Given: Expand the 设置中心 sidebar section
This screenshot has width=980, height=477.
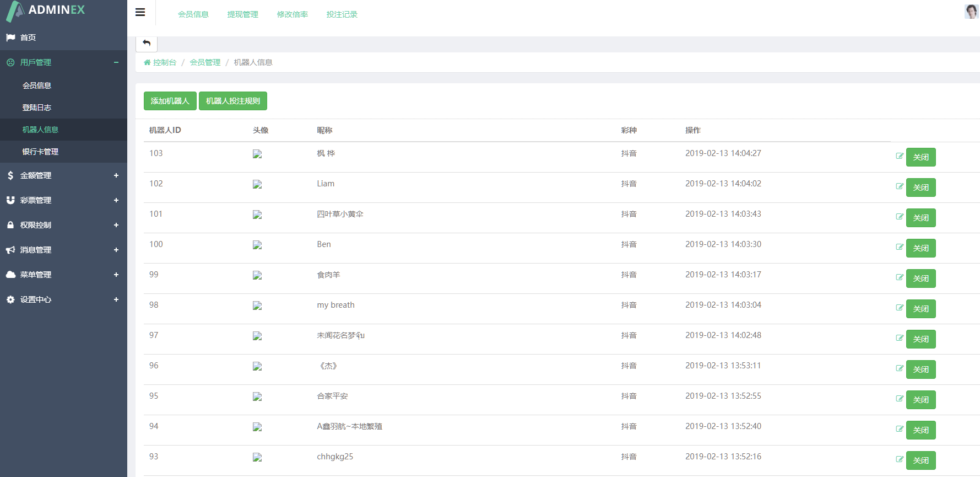Looking at the screenshot, I should click(x=63, y=299).
